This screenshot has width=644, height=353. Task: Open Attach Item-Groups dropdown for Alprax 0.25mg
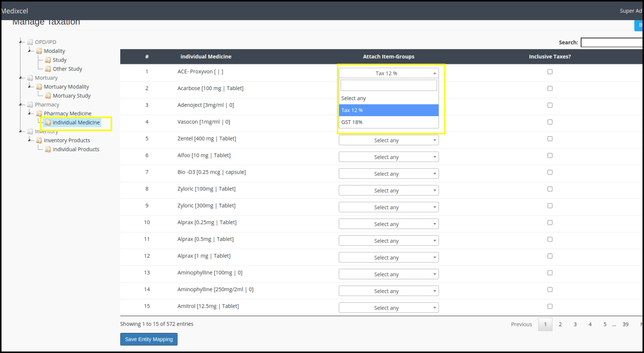pos(388,223)
